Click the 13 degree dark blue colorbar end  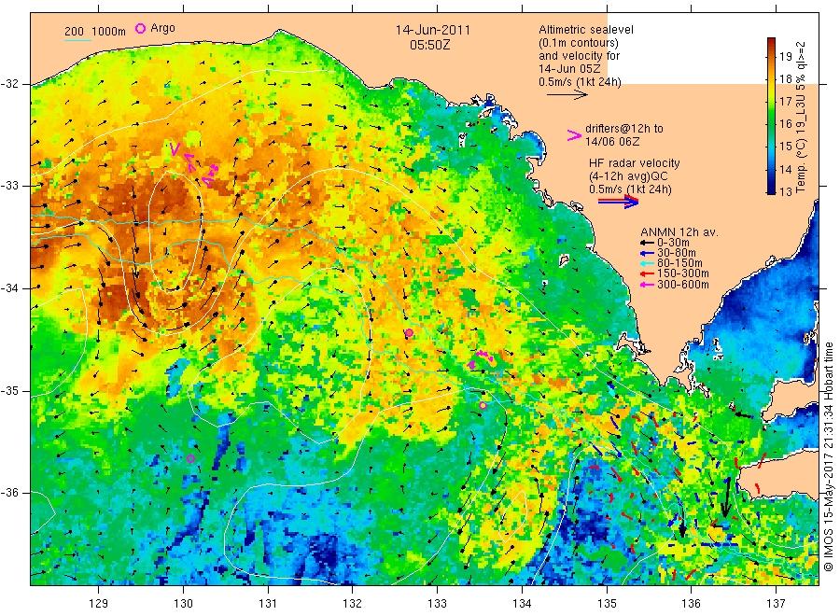click(771, 189)
